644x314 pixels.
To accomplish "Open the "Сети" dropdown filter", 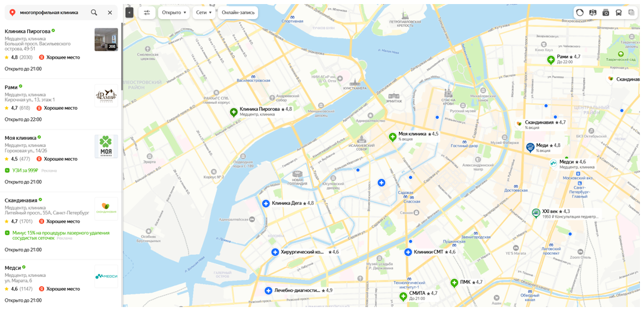I will point(203,13).
